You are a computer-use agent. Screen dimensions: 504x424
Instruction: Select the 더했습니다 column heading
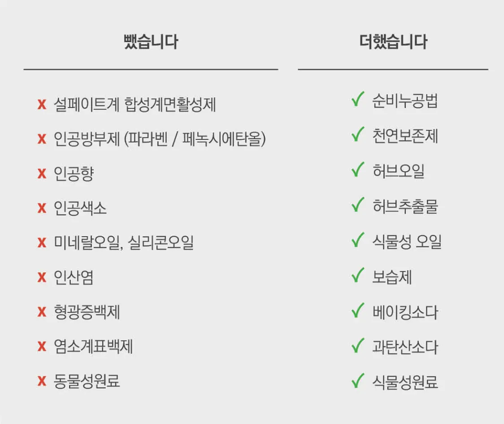(x=393, y=42)
